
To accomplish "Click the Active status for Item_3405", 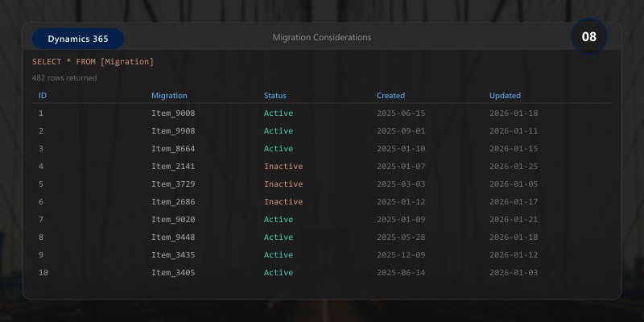I will [278, 272].
